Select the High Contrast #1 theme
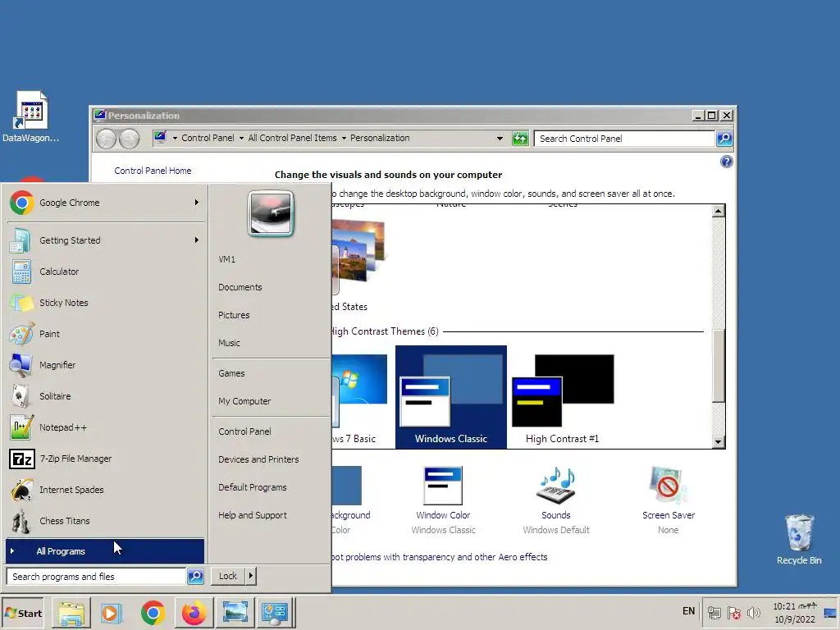840x630 pixels. coord(563,397)
